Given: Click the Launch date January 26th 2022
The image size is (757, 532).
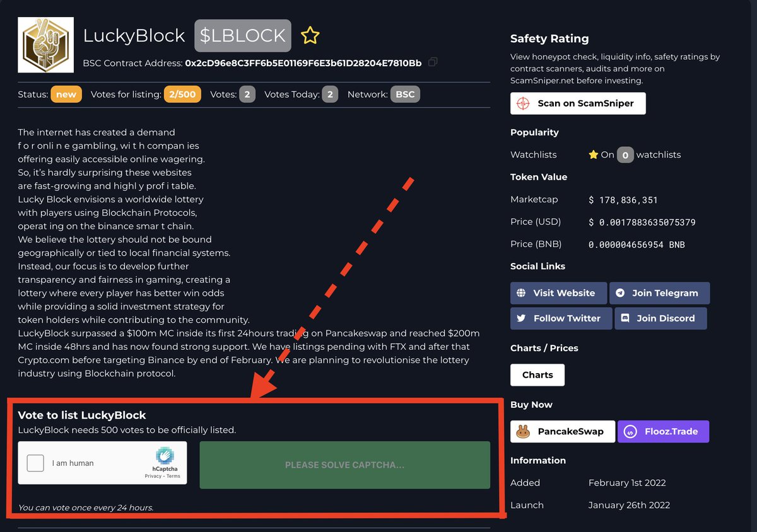Looking at the screenshot, I should click(x=629, y=505).
